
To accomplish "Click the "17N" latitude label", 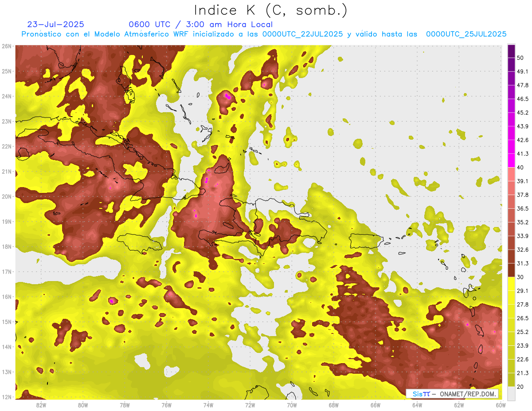I will click(x=7, y=272).
